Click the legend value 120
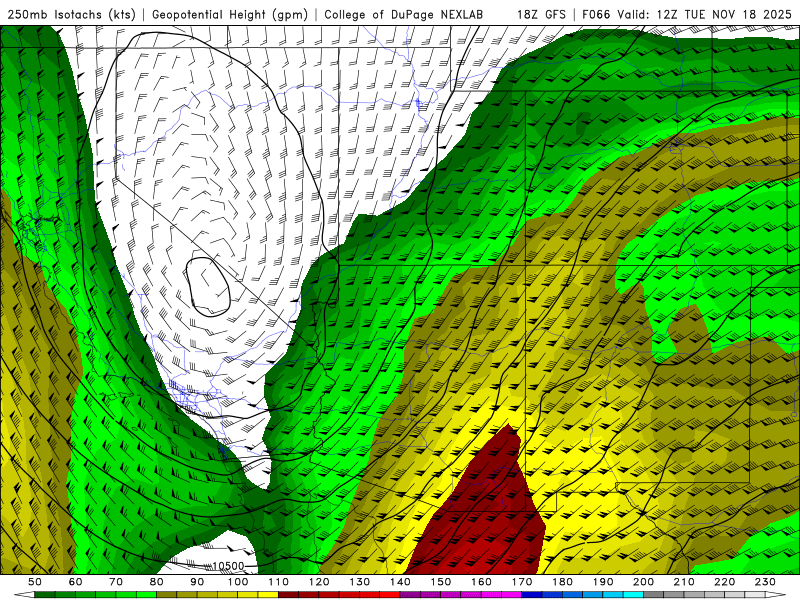The width and height of the screenshot is (800, 600). 319,582
